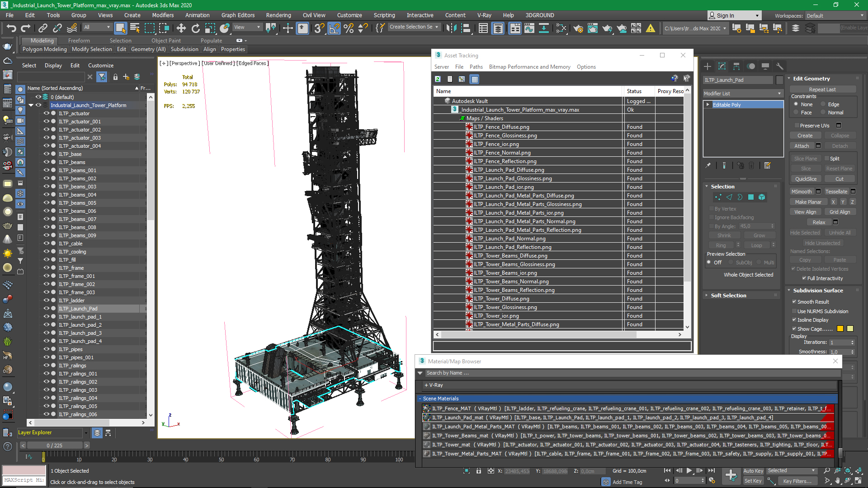The image size is (868, 488).
Task: Enable the Preserve UVs checkbox
Action: click(x=797, y=126)
